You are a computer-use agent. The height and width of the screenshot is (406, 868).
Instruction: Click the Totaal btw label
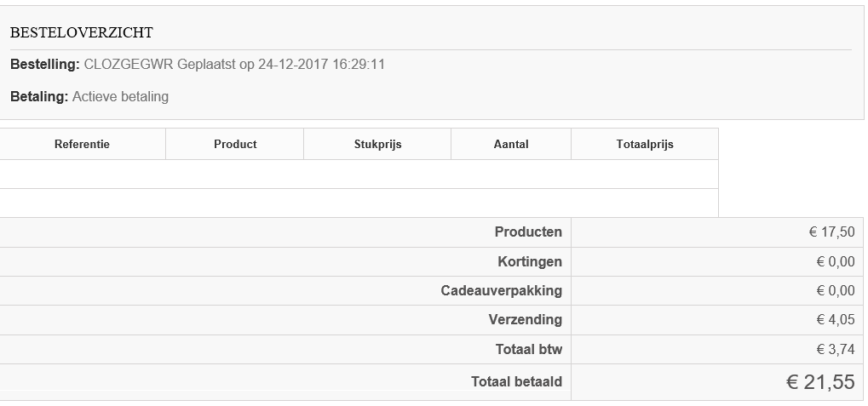[x=528, y=349]
